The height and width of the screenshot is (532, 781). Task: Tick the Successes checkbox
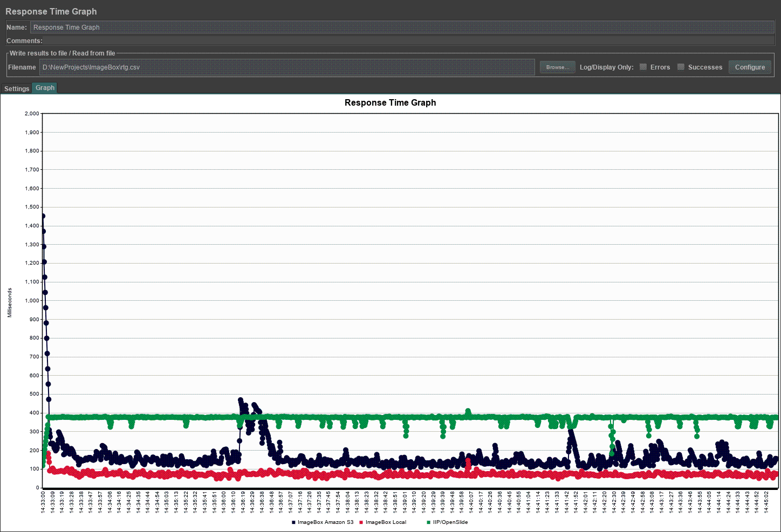pos(681,67)
